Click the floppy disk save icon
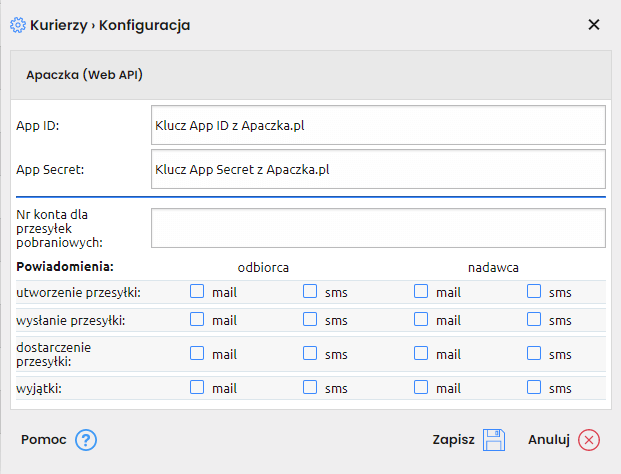This screenshot has height=474, width=621. coord(493,440)
